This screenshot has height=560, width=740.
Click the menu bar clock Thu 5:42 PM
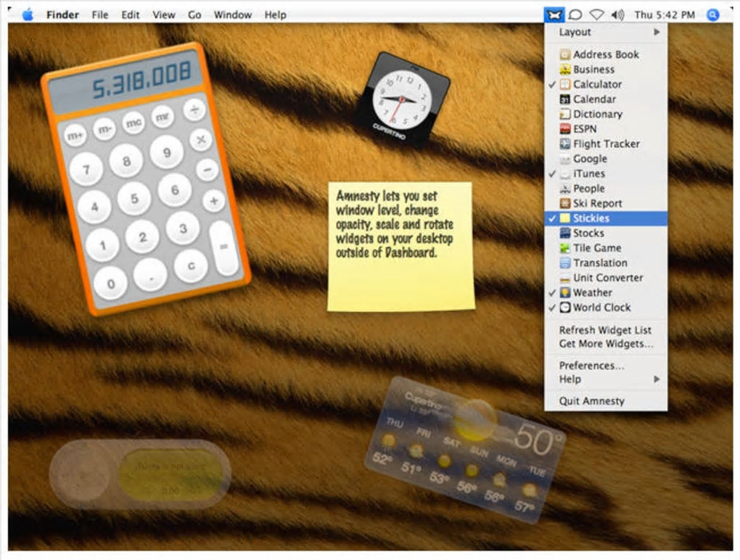[665, 15]
